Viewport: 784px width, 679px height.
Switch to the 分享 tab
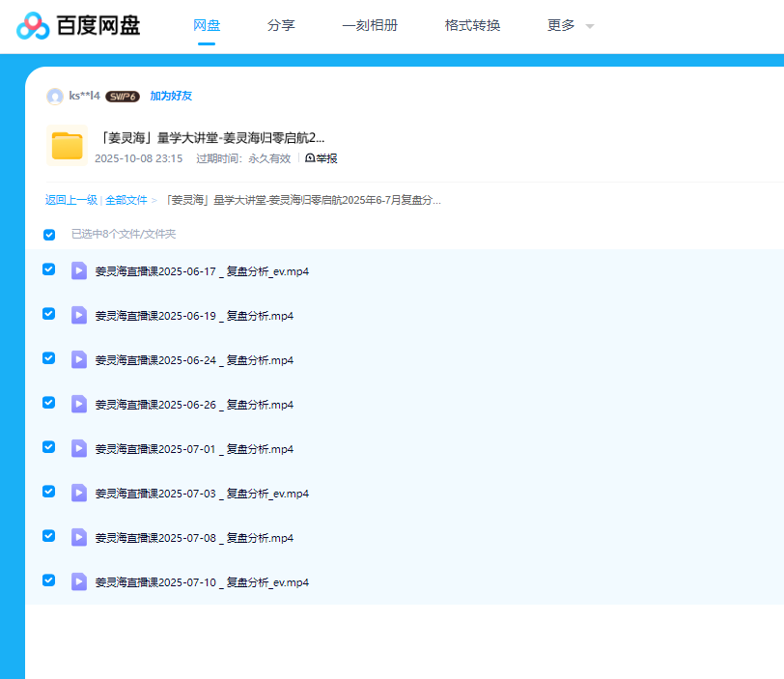[281, 26]
